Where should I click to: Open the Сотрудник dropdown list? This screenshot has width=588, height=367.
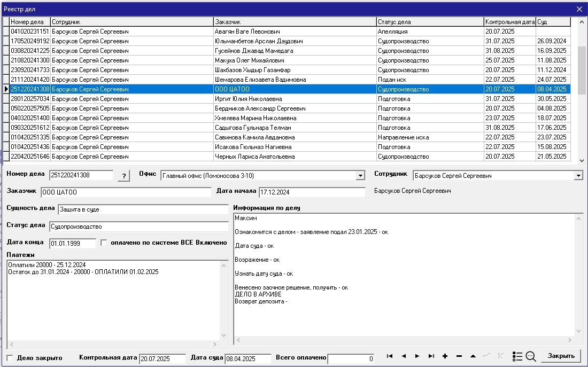click(578, 176)
